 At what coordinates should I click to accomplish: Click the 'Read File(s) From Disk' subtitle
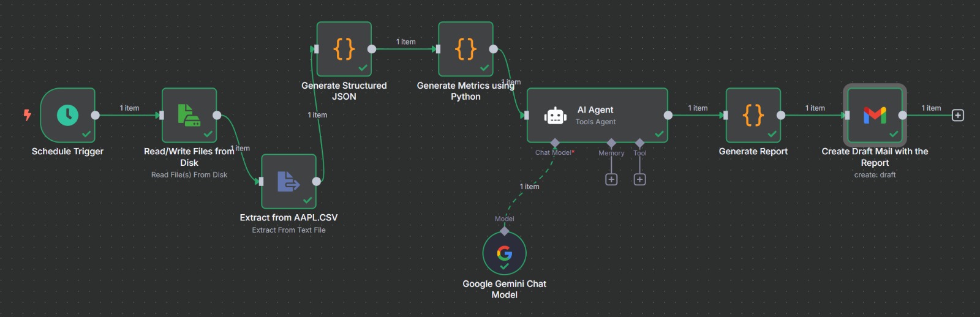189,175
